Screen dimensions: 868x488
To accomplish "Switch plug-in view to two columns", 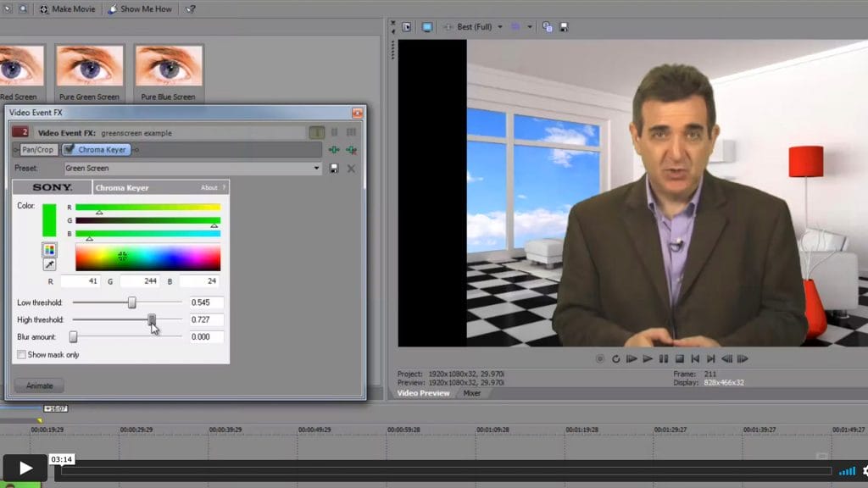I will [334, 132].
